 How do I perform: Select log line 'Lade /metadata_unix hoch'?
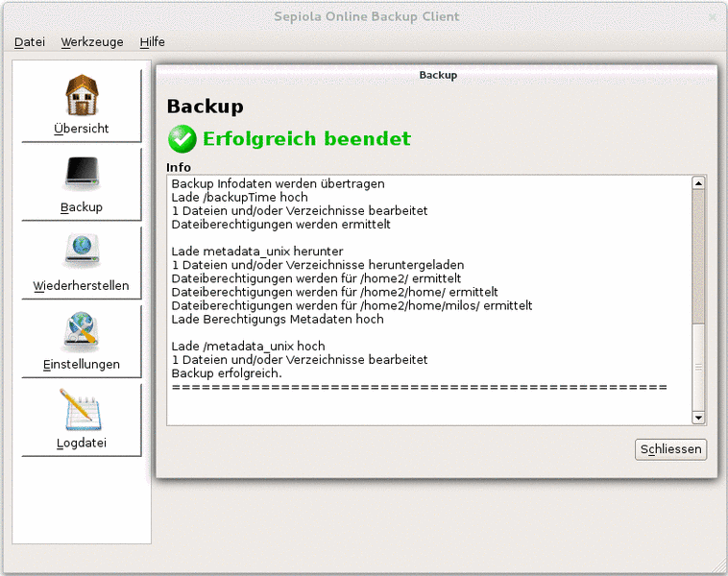tap(249, 347)
